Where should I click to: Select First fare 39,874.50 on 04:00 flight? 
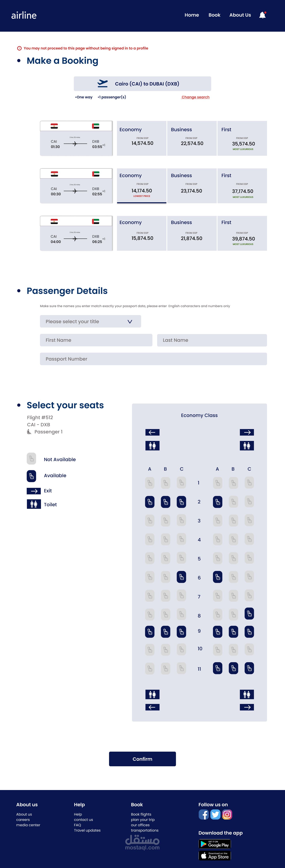pos(242,234)
